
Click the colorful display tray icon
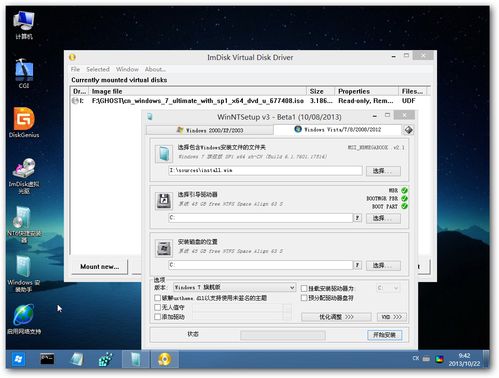[440, 359]
